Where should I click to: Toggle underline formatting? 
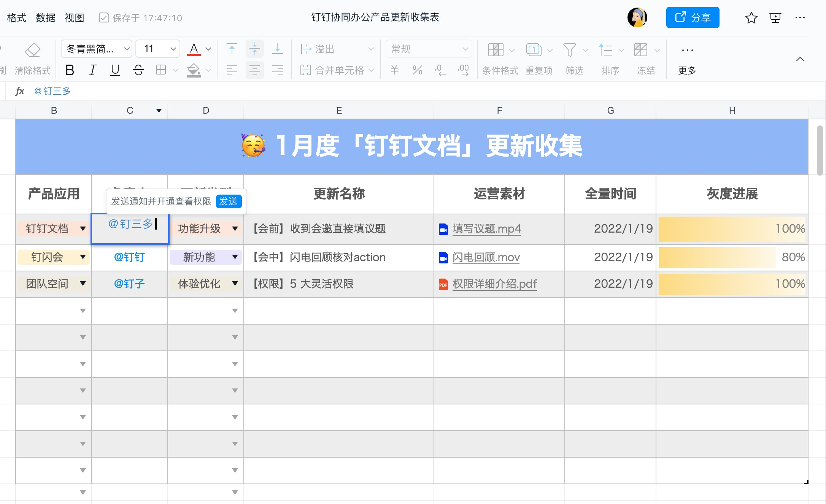(115, 70)
